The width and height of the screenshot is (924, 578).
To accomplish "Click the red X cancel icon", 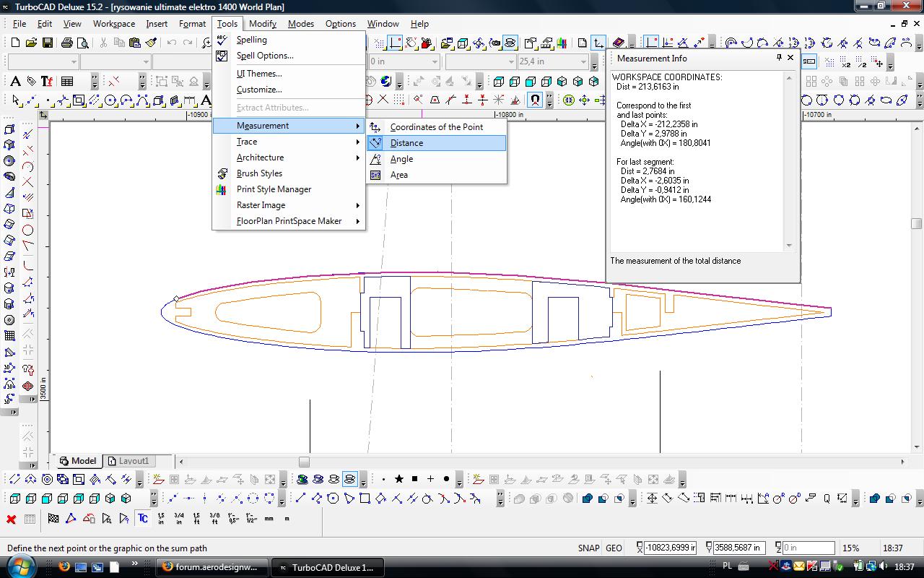I will [12, 519].
